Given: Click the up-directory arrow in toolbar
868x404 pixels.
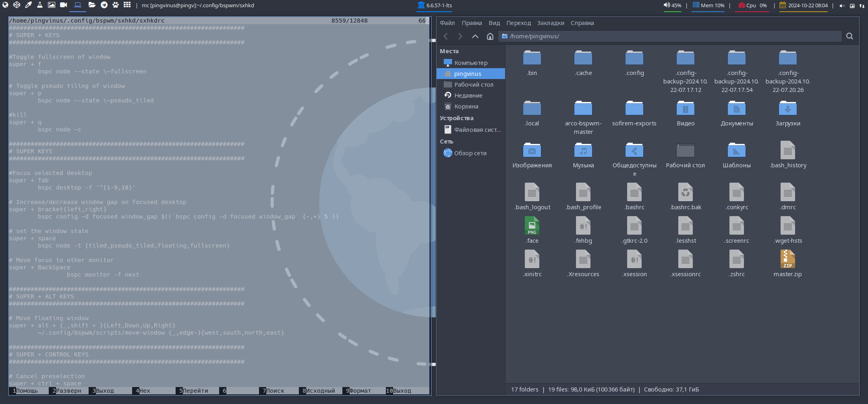Looking at the screenshot, I should point(475,36).
